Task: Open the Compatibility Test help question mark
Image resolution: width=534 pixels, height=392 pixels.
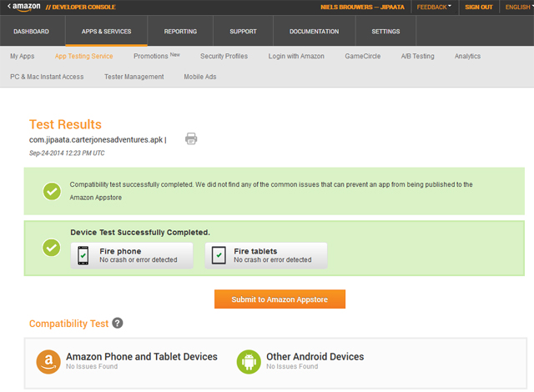Action: (x=118, y=323)
